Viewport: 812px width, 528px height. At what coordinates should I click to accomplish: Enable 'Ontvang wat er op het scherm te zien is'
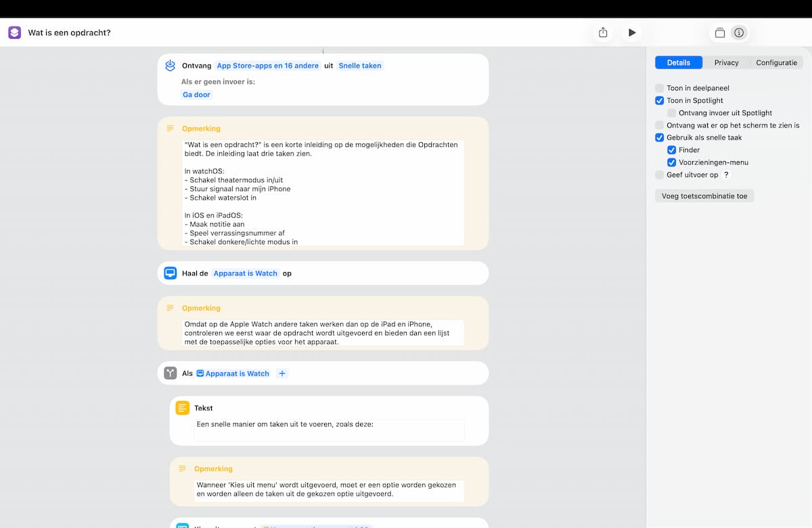[x=660, y=125]
